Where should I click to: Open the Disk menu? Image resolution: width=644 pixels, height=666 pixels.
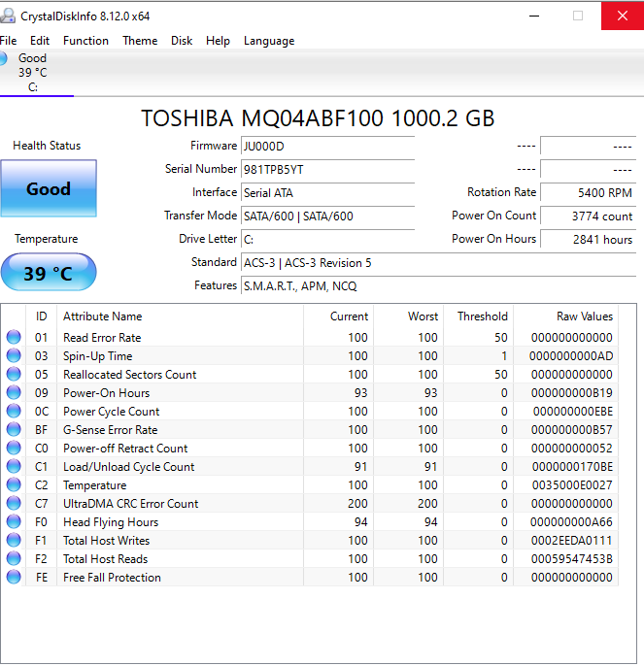point(182,41)
